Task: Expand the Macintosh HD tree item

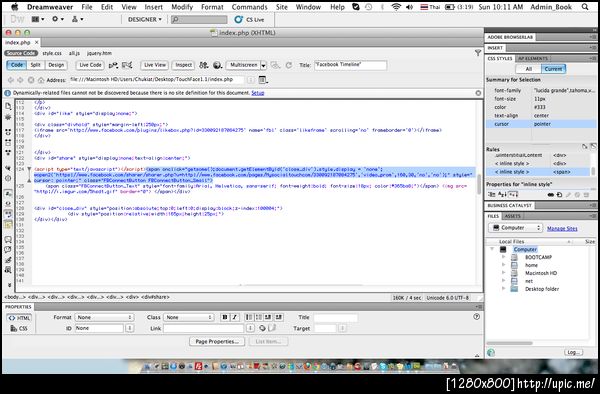Action: [x=504, y=273]
